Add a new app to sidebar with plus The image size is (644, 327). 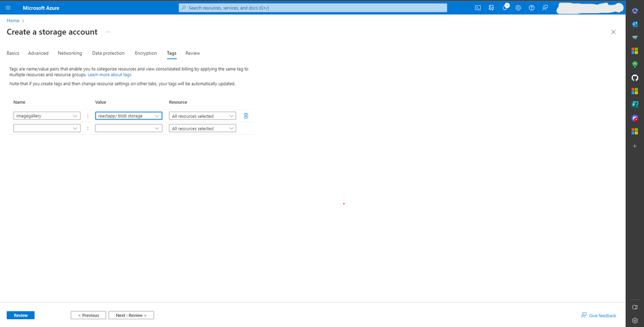(x=634, y=146)
